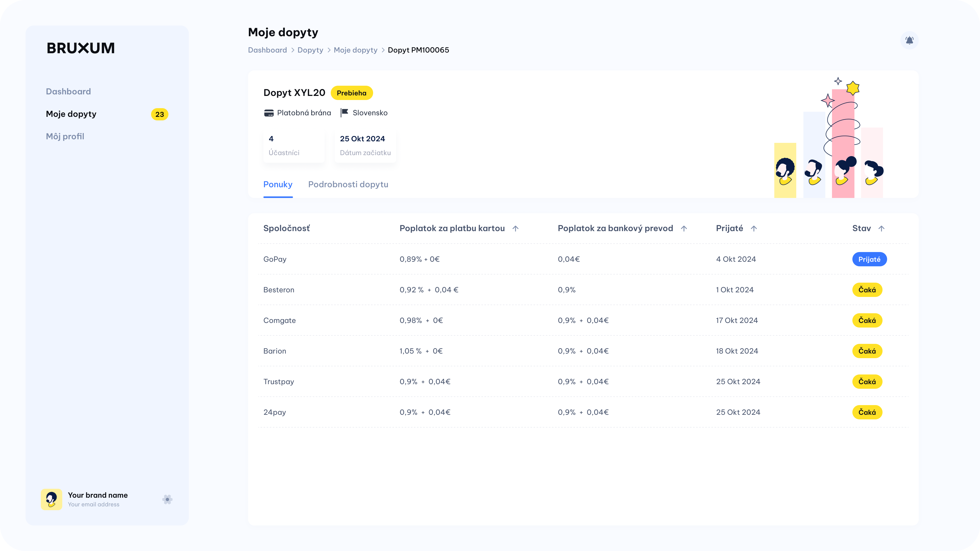Screen dimensions: 980x551
Task: Click the Platobná brána label
Action: [x=304, y=113]
